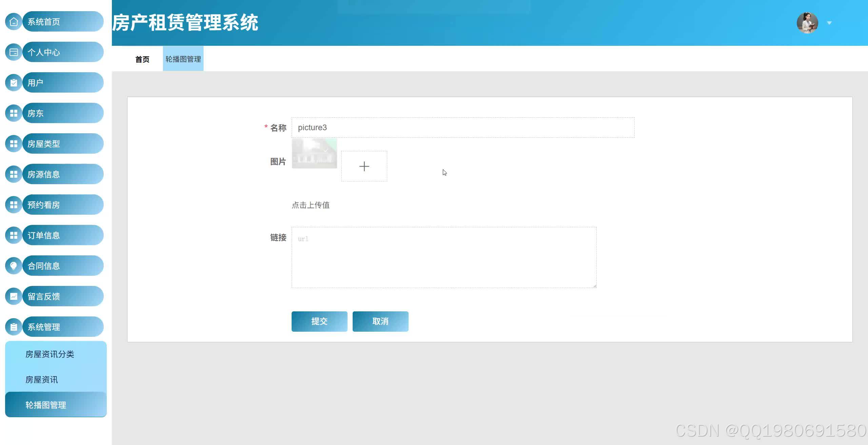Viewport: 868px width, 445px height.
Task: Click the user avatar picture
Action: click(x=808, y=23)
